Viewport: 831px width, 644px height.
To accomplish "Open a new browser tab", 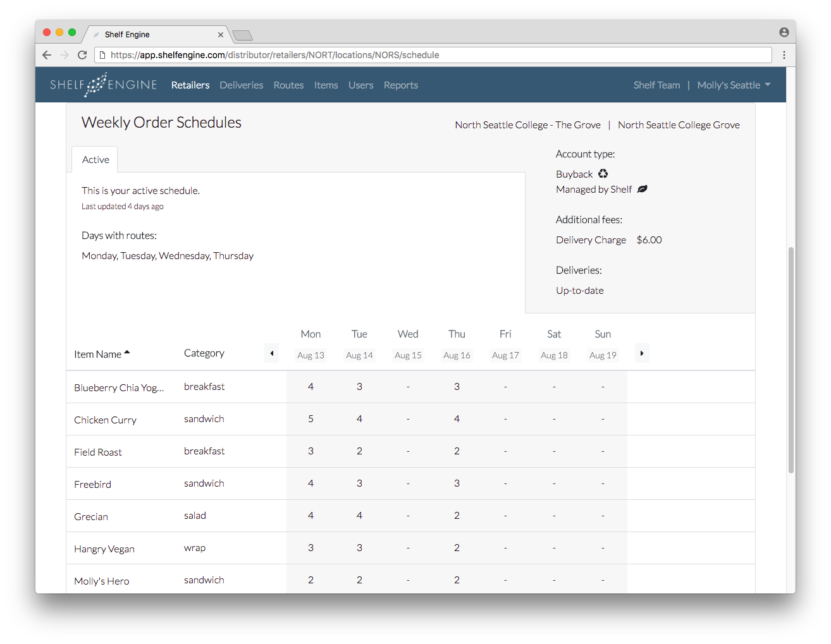I will tap(242, 35).
